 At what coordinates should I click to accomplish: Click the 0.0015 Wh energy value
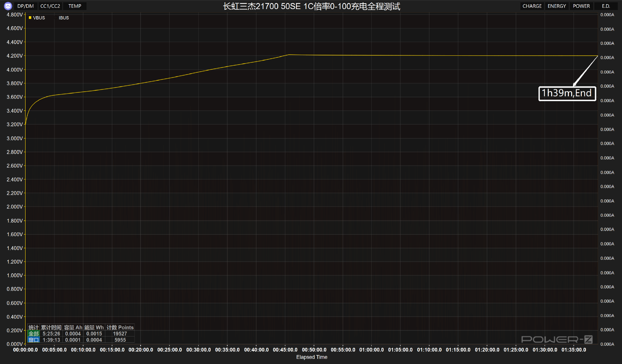pos(94,334)
